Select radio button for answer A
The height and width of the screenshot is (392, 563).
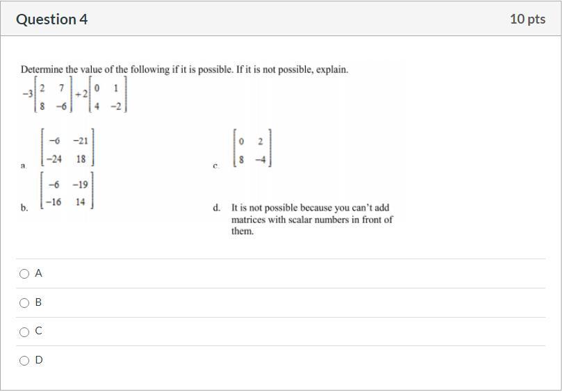point(24,274)
